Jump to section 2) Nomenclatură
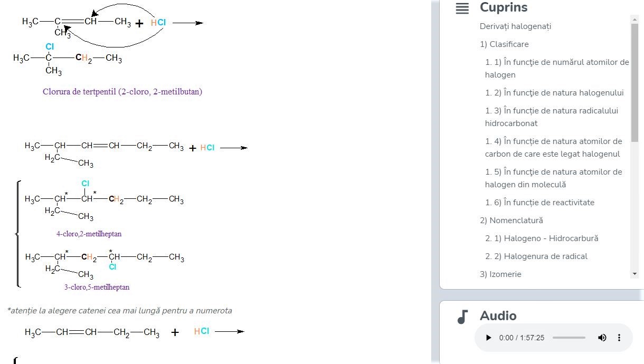 511,221
